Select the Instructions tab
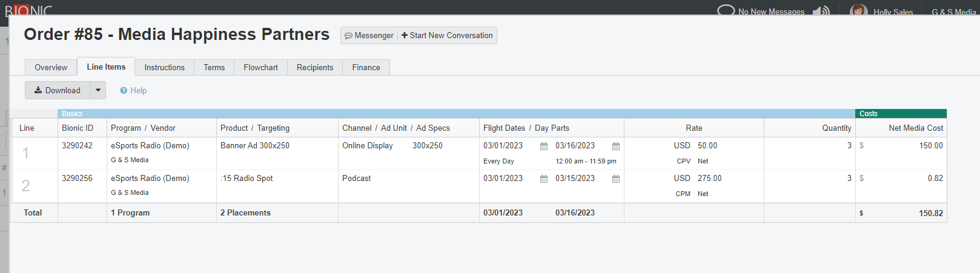 pos(164,67)
